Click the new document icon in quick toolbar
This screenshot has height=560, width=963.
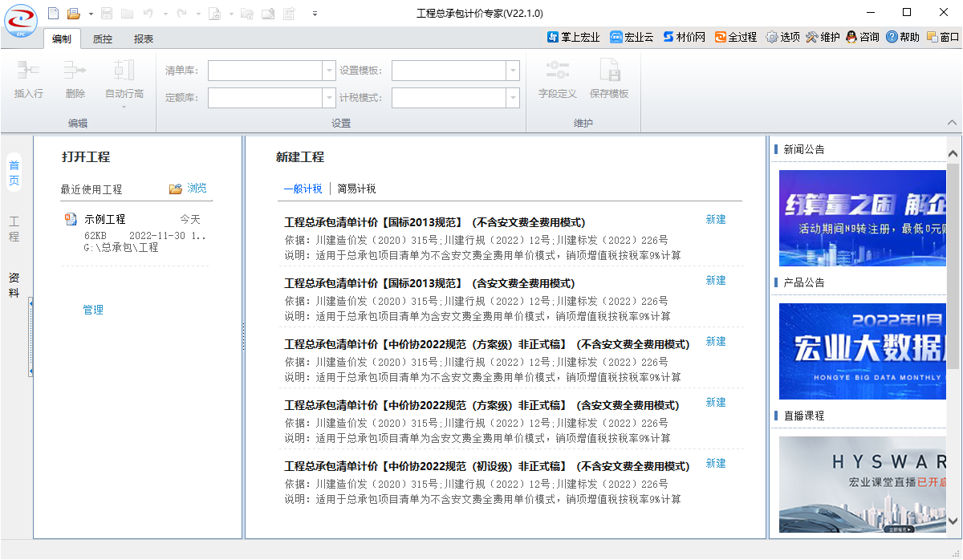point(54,13)
